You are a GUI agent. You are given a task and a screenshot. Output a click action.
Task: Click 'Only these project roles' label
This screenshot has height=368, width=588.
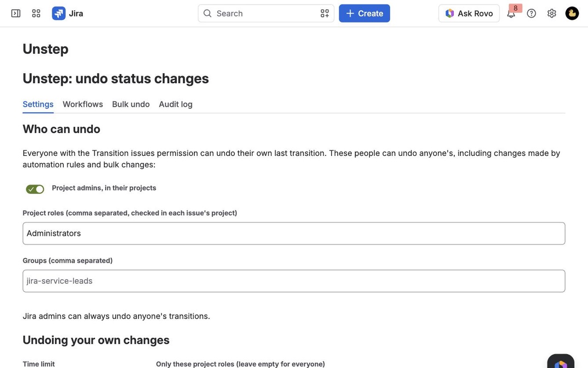(240, 364)
